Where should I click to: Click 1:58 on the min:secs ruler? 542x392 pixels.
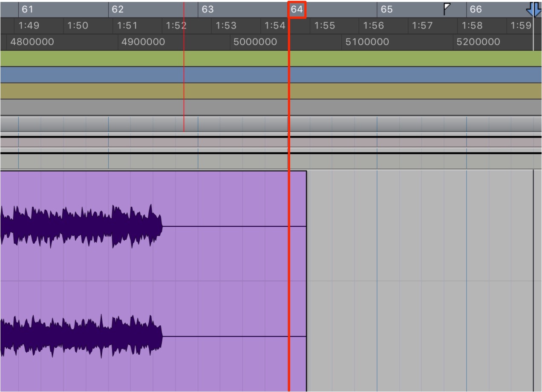[472, 26]
